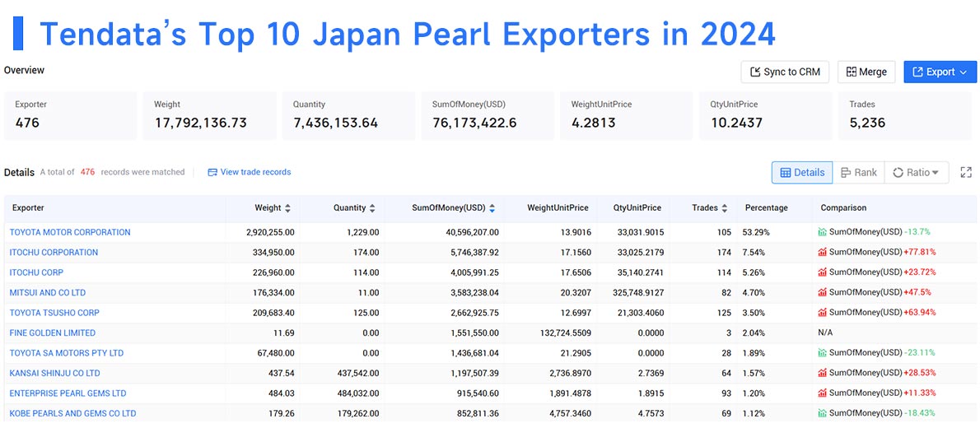Open ITOCHU CORPORATION exporter link
The image size is (980, 428).
[x=54, y=253]
